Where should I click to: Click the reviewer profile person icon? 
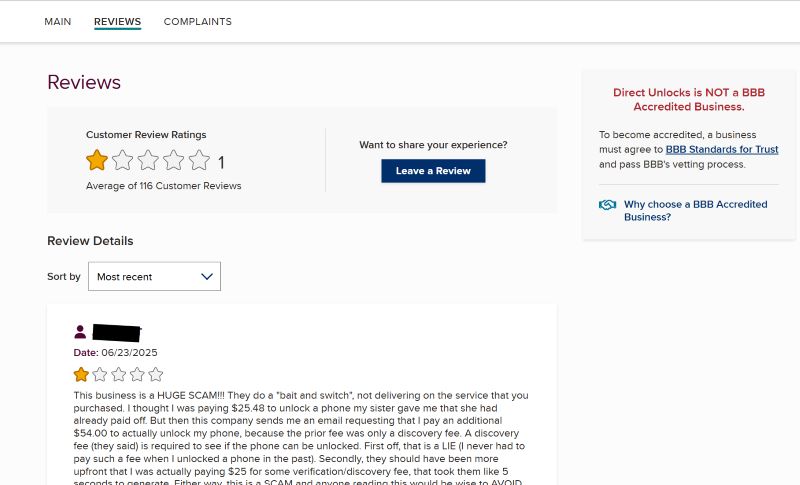[x=80, y=332]
